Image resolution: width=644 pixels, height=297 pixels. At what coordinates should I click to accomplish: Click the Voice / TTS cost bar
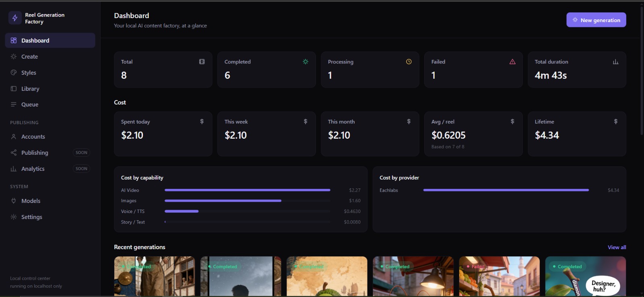[x=248, y=211]
